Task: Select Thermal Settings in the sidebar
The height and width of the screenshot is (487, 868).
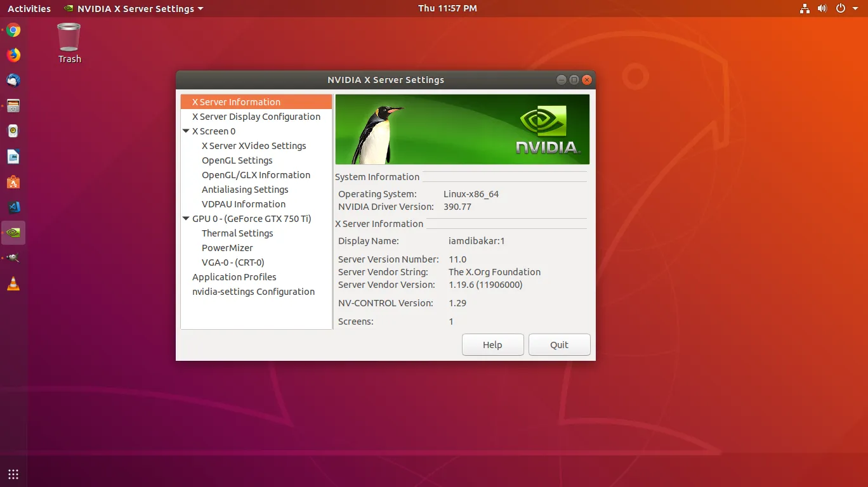Action: (x=237, y=233)
